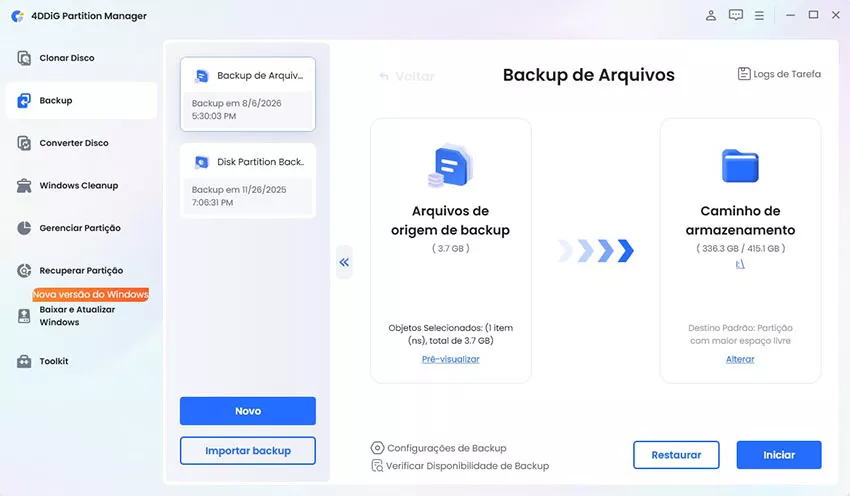Click the Clonar Disco sidebar icon
Image resolution: width=850 pixels, height=496 pixels.
pos(24,58)
